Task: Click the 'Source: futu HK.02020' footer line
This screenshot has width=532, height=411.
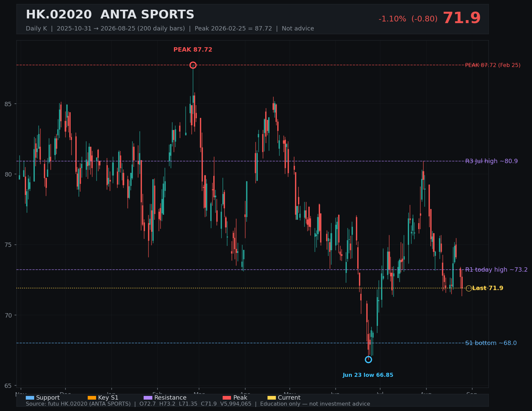Action: 198,404
